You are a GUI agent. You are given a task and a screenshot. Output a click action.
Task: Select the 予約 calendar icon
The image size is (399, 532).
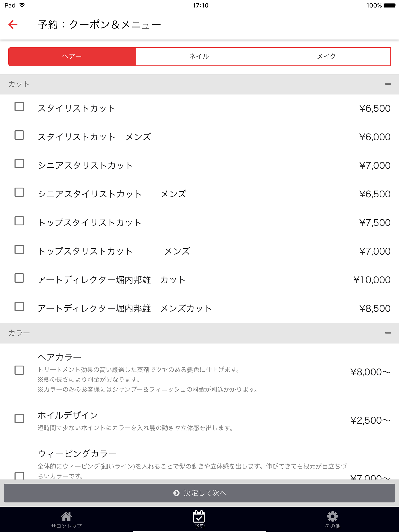(x=199, y=516)
